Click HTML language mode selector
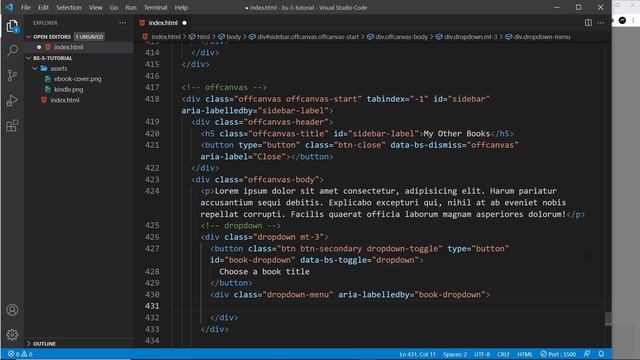The height and width of the screenshot is (360, 640). (525, 354)
